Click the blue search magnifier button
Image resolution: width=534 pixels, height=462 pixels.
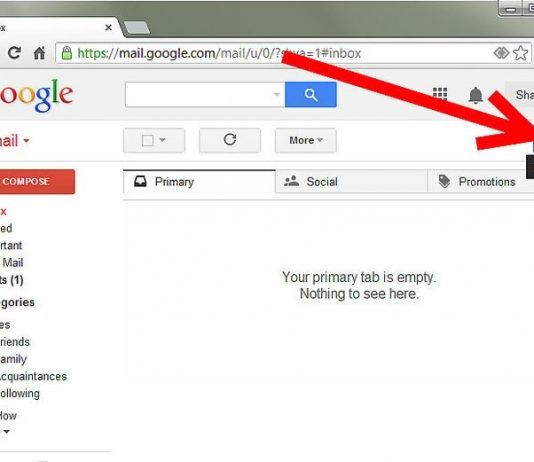pos(311,95)
